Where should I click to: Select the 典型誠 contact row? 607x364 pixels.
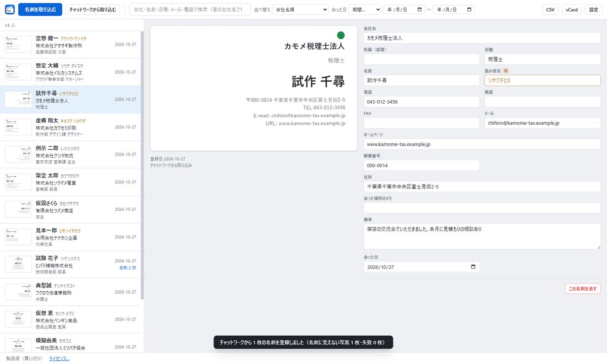[70, 292]
